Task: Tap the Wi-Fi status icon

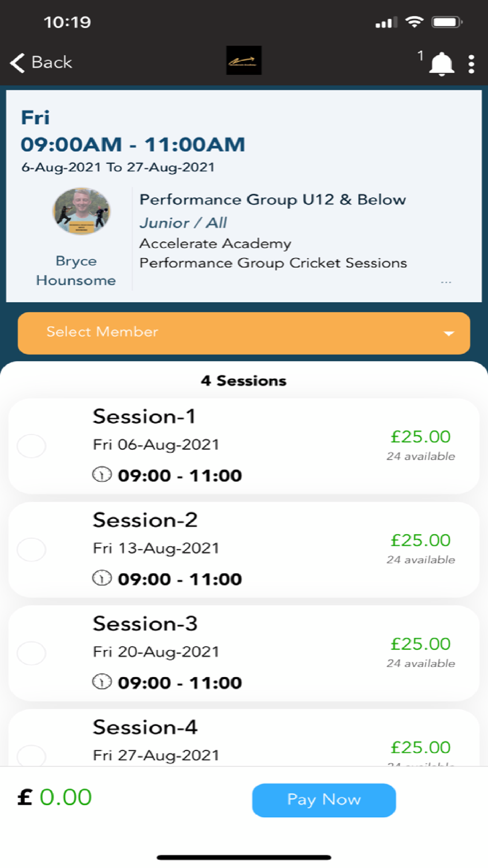Action: click(414, 22)
